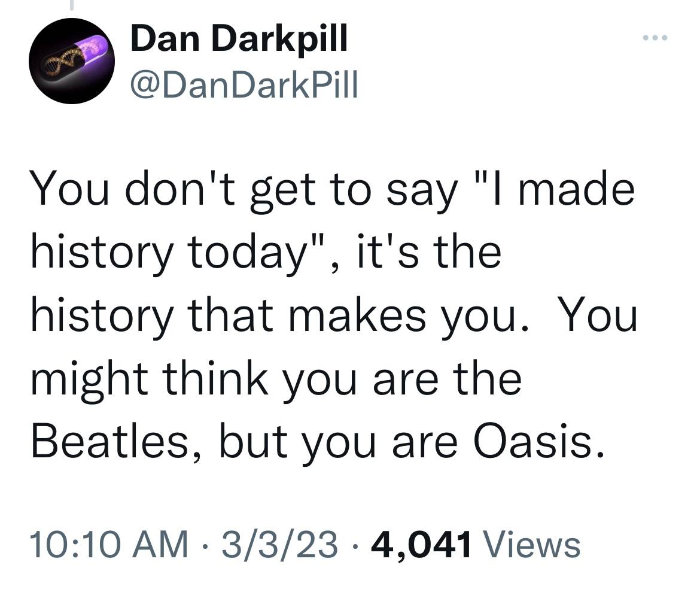Click the line might think you are the
Screen dimensions: 700x592
coord(276,381)
